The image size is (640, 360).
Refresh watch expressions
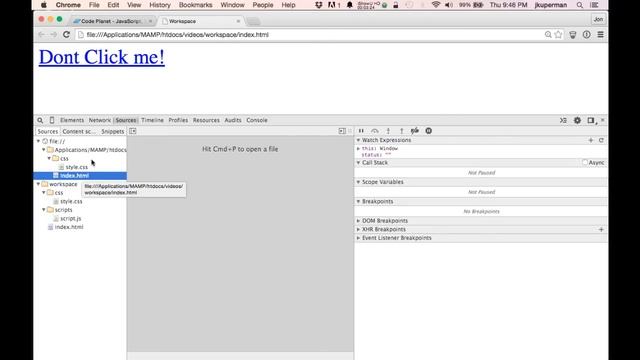point(601,140)
